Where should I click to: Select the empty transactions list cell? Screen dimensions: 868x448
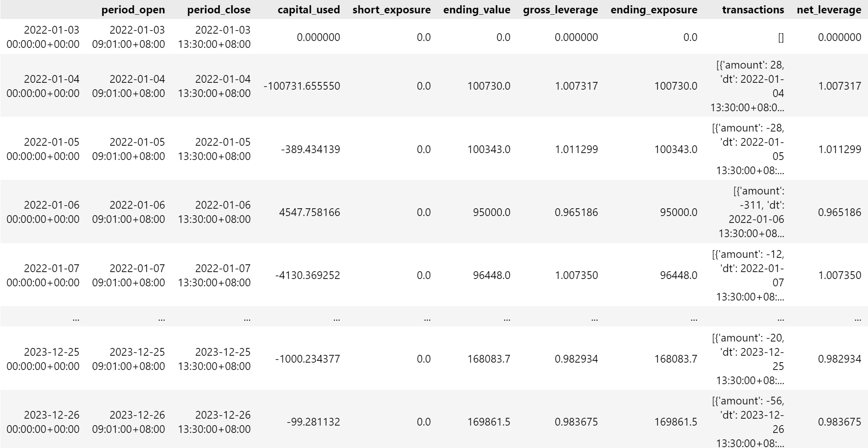click(x=780, y=38)
